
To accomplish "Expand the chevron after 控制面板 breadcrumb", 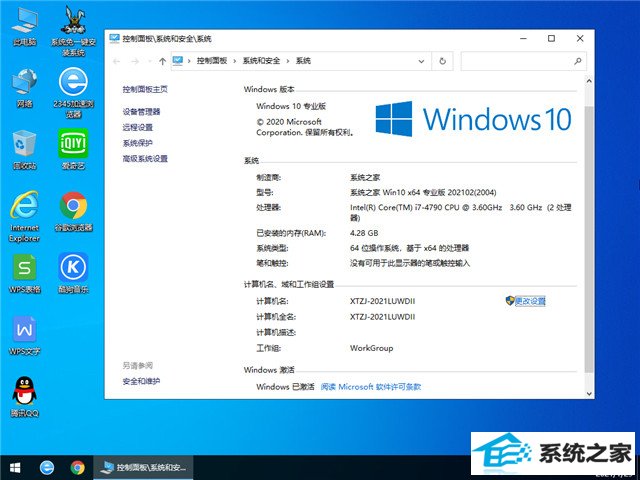I will click(x=235, y=61).
